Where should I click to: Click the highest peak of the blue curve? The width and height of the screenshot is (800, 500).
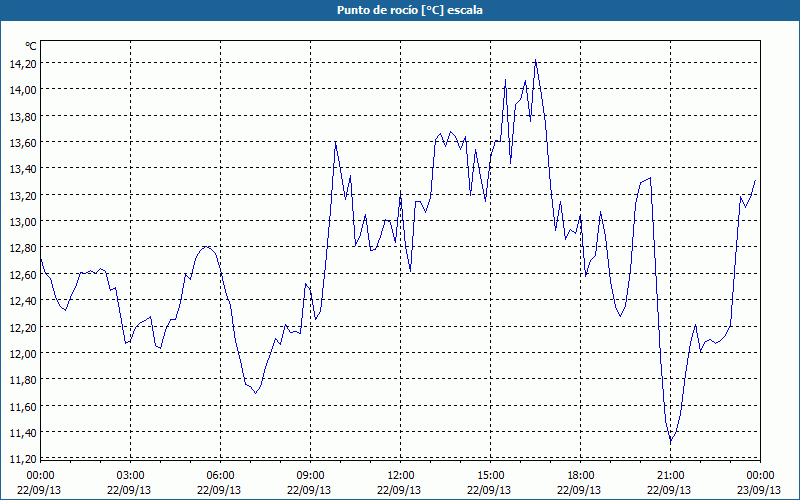coord(535,60)
